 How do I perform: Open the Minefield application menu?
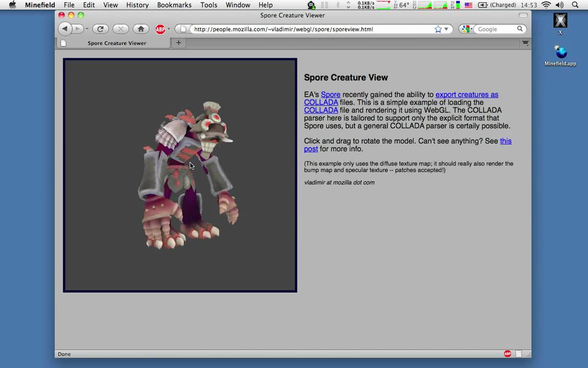coord(40,5)
